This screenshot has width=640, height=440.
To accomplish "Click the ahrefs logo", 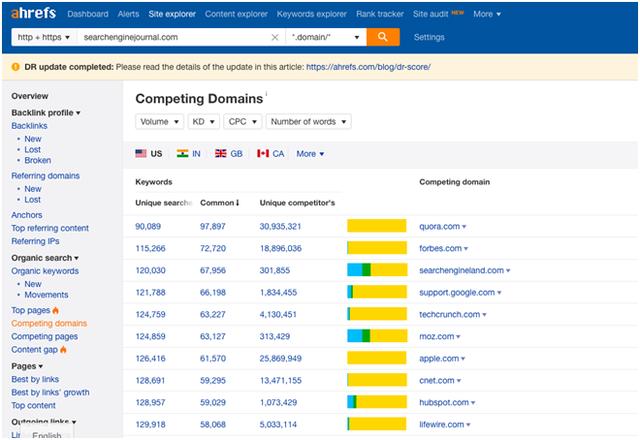I will (33, 13).
